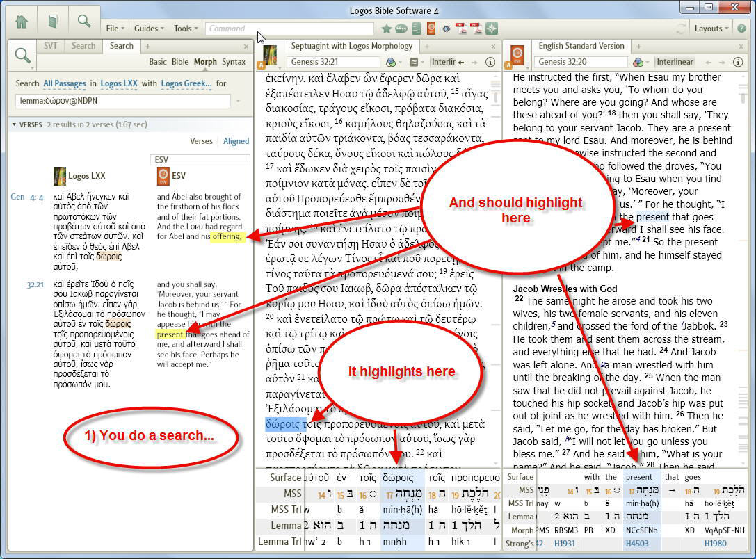Open the speech bubbles shortcut icon
The width and height of the screenshot is (756, 559).
pos(401,29)
